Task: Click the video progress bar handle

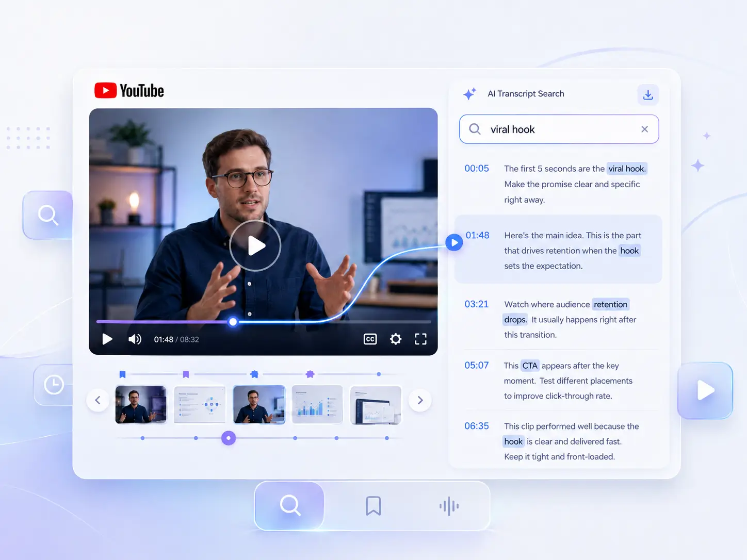Action: click(x=233, y=322)
